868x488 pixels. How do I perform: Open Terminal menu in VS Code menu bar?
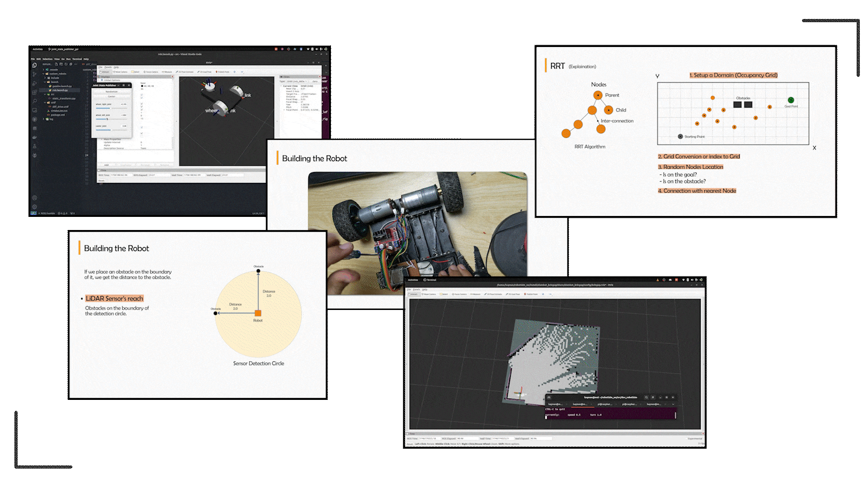77,59
